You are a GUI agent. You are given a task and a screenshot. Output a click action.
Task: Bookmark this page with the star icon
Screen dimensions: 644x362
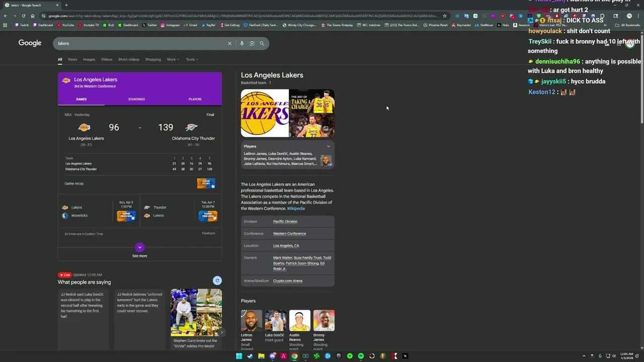(444, 16)
